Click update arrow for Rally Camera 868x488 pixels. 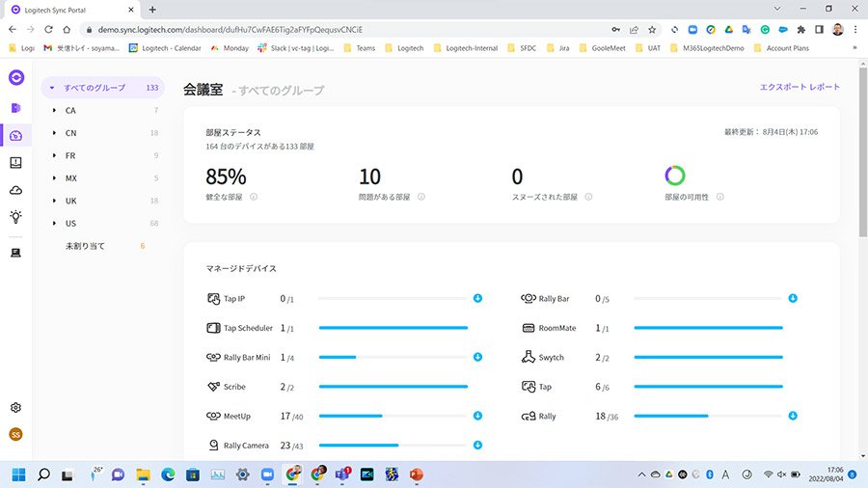(x=477, y=445)
